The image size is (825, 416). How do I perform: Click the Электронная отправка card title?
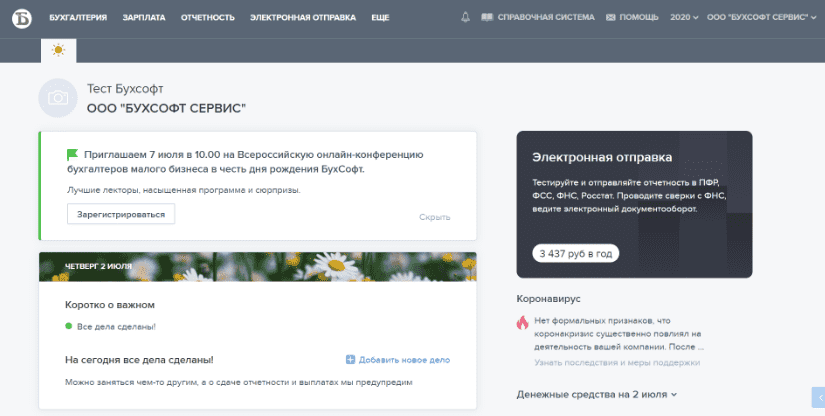(602, 157)
